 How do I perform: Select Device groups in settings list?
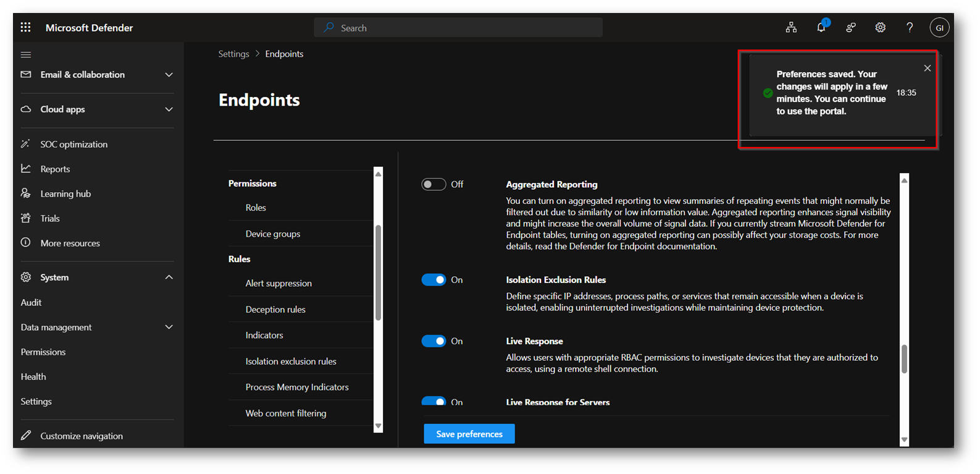tap(273, 234)
